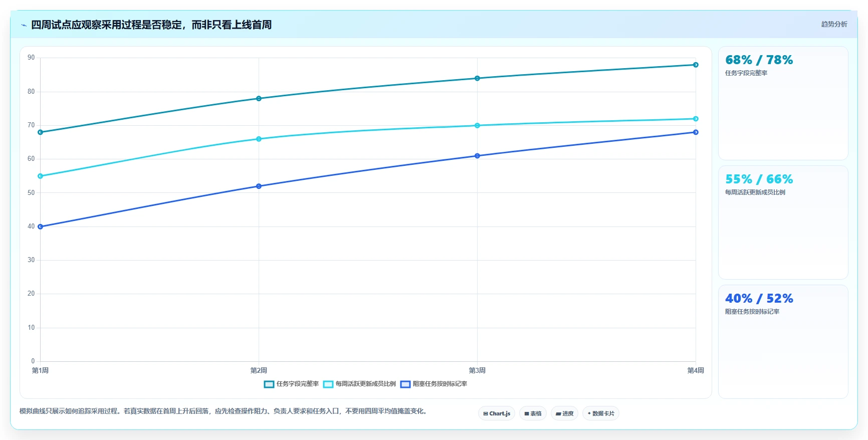Click 每周活跃更新成员比例 data point at 第2周
The height and width of the screenshot is (440, 868).
[x=259, y=139]
